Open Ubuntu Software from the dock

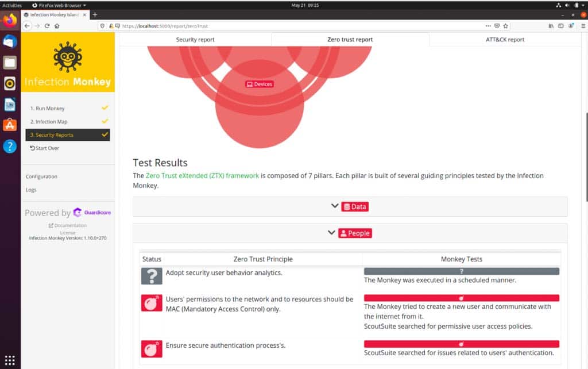(10, 125)
